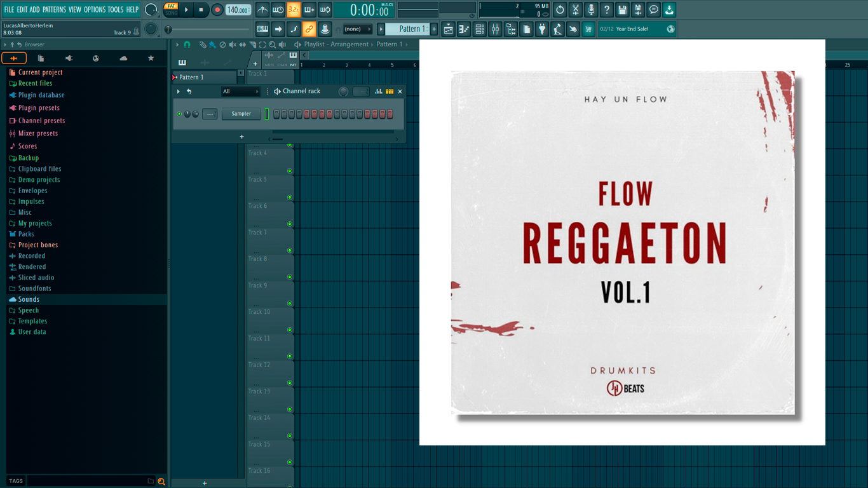This screenshot has height=488, width=868.
Task: Toggle the recording countdown button
Action: point(294,10)
